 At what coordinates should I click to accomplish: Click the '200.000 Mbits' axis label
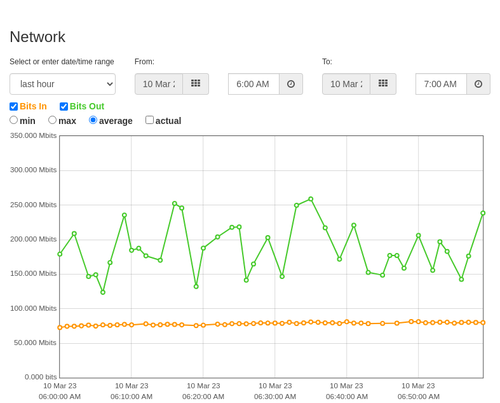click(33, 239)
